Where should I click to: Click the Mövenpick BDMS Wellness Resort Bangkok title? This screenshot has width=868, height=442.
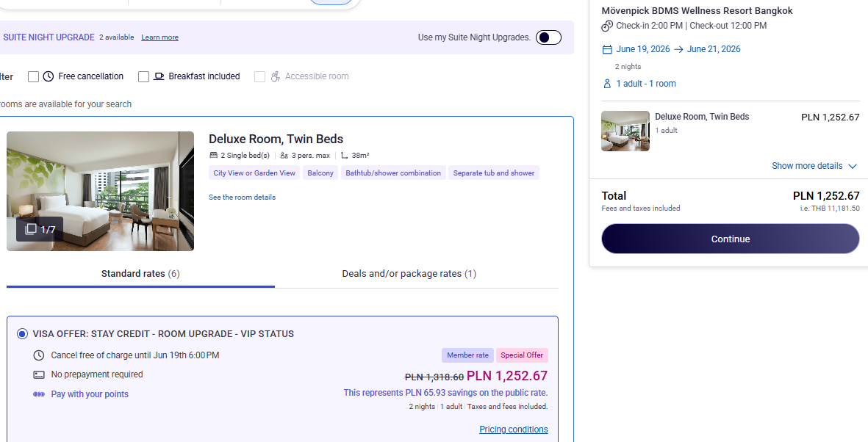(697, 10)
